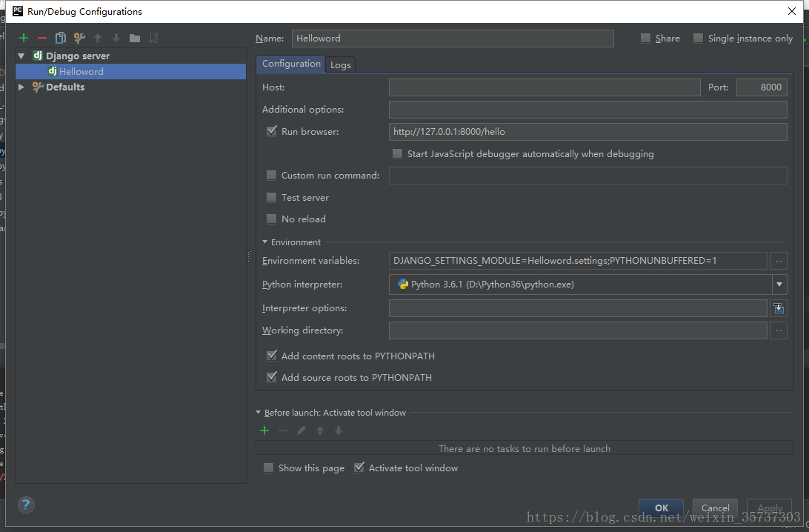This screenshot has width=809, height=532.
Task: Open help question mark icon
Action: tap(26, 505)
